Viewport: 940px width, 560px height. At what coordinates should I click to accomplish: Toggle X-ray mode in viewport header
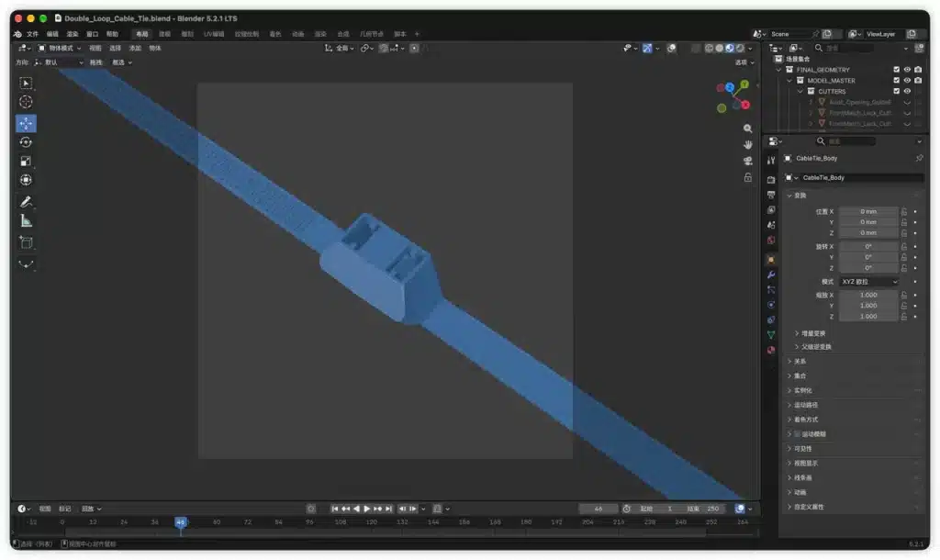point(696,48)
